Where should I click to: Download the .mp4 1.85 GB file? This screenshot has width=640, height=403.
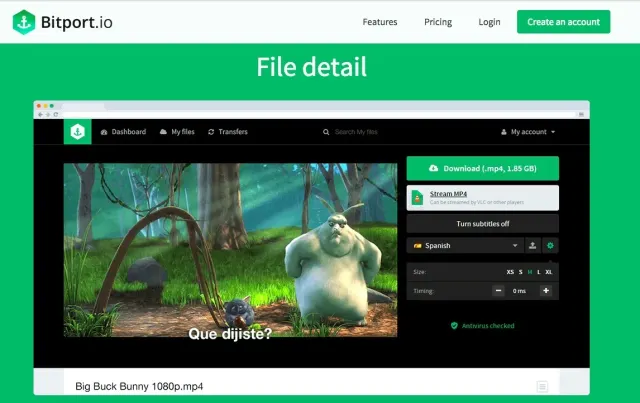(482, 168)
